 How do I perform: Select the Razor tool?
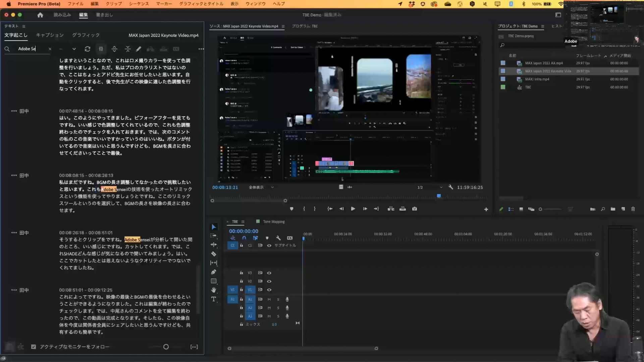click(214, 254)
